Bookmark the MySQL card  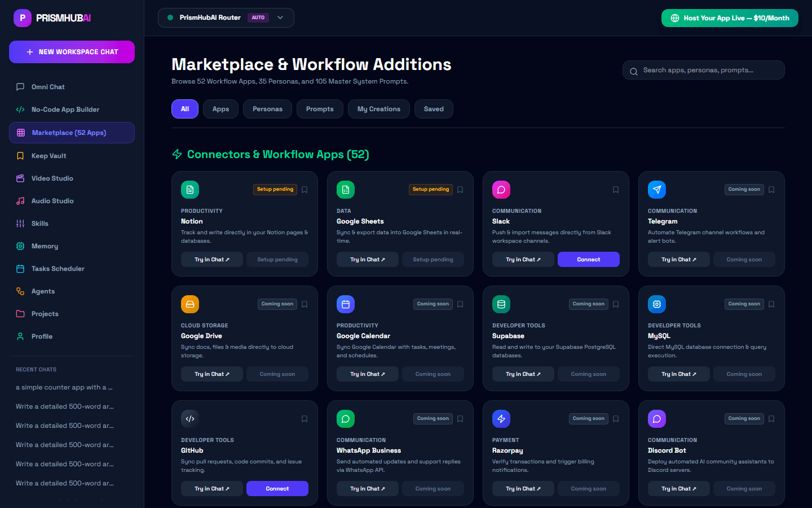[x=771, y=304]
